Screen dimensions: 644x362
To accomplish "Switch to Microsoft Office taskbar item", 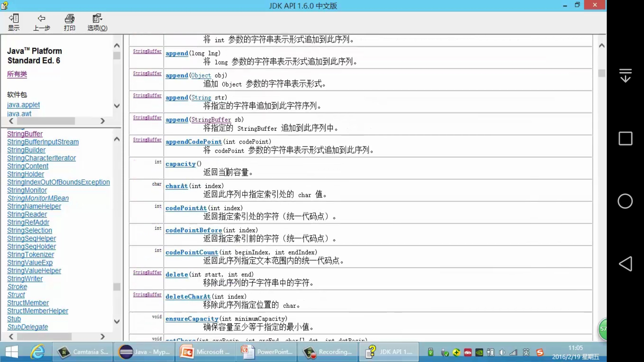I will (x=206, y=352).
